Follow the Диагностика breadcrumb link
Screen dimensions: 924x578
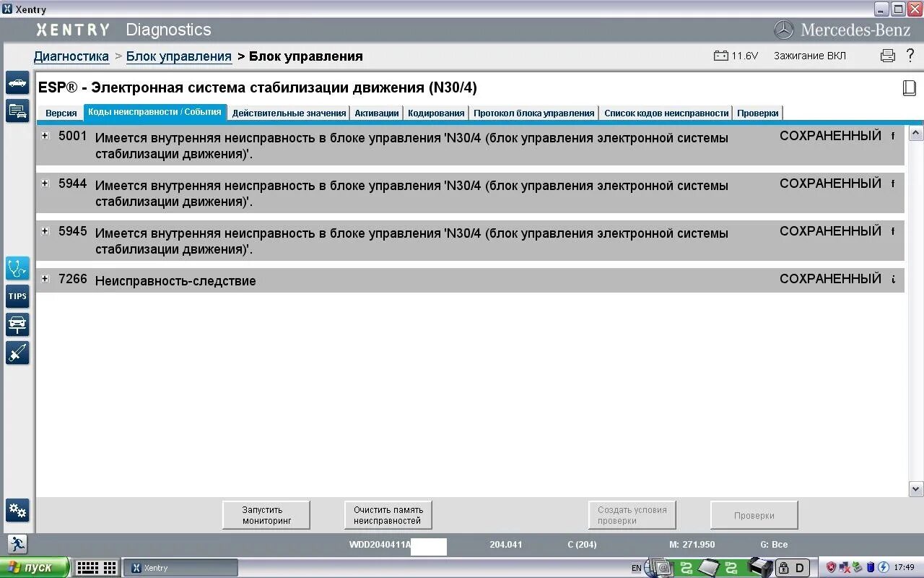point(71,56)
